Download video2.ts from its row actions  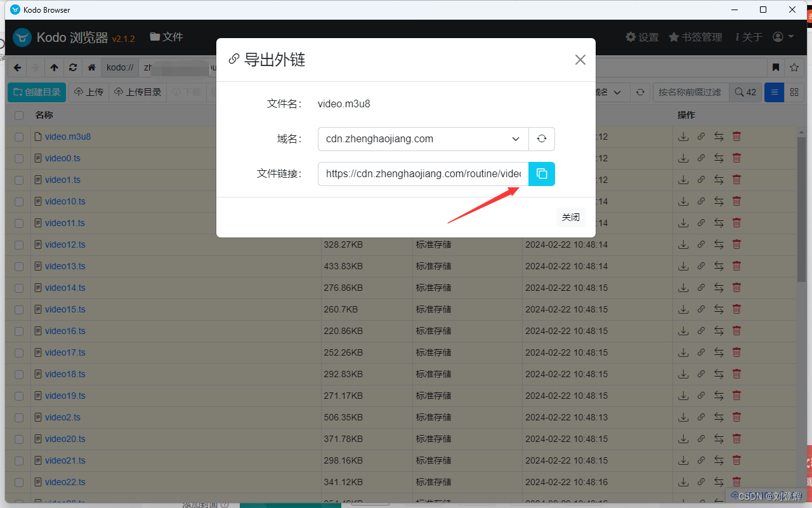[683, 417]
